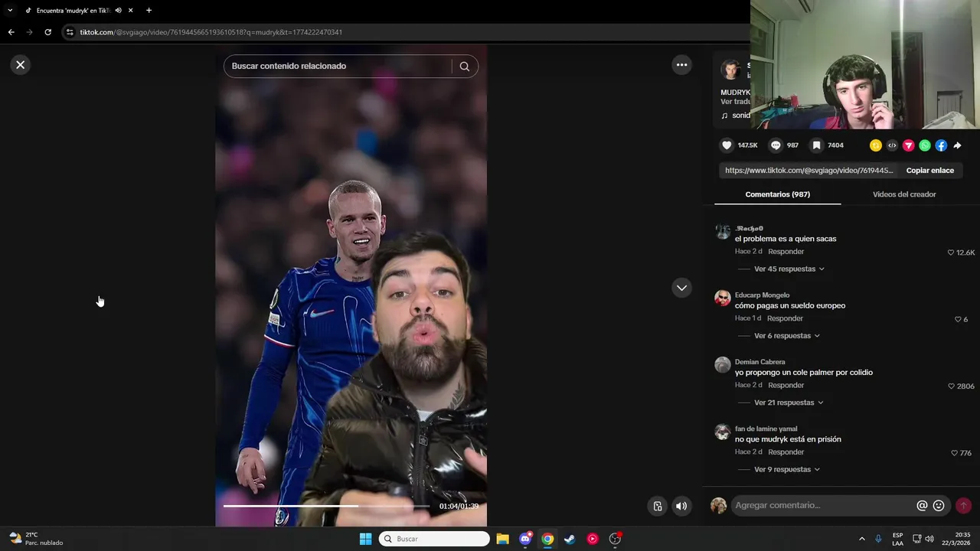Screen dimensions: 980x551
Task: Open Educarp Mongelo's avatar
Action: pos(723,298)
